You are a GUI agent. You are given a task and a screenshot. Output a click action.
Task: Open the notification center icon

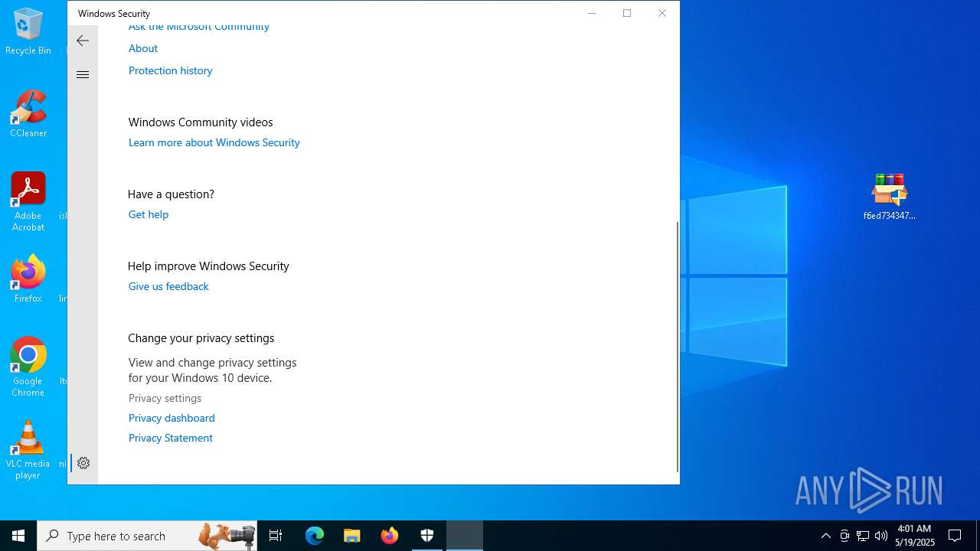(955, 536)
